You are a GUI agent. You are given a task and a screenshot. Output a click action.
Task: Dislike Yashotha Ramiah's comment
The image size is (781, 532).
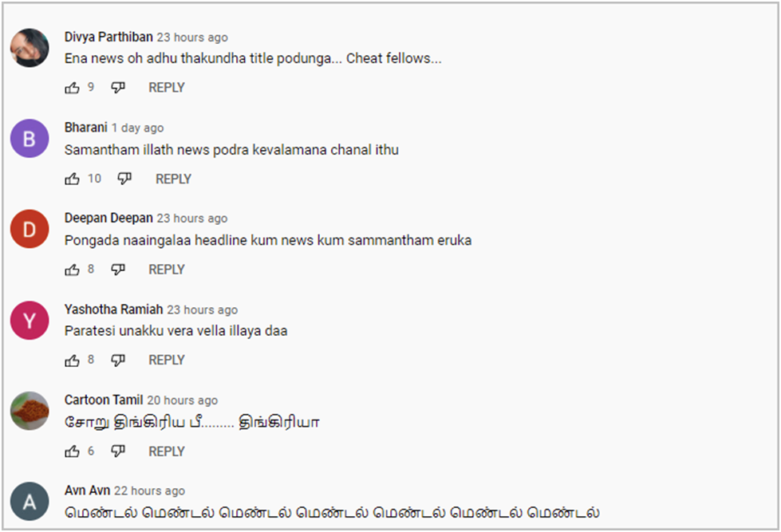118,361
